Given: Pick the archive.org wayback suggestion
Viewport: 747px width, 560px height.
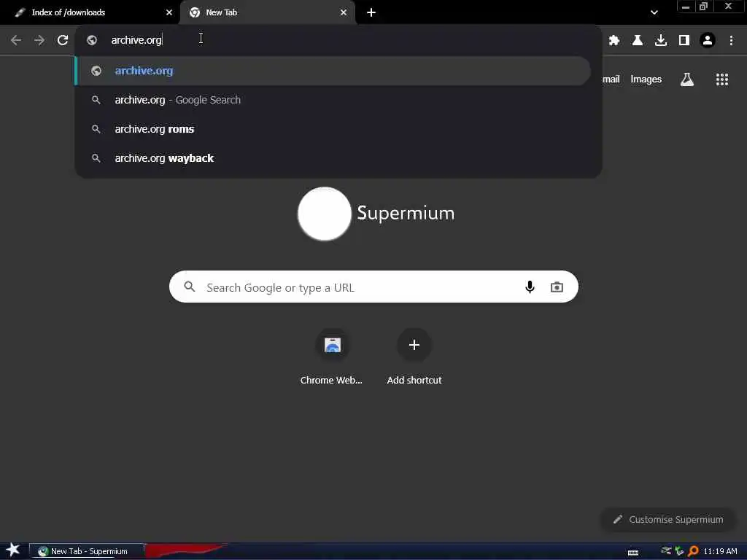Looking at the screenshot, I should pos(333,158).
